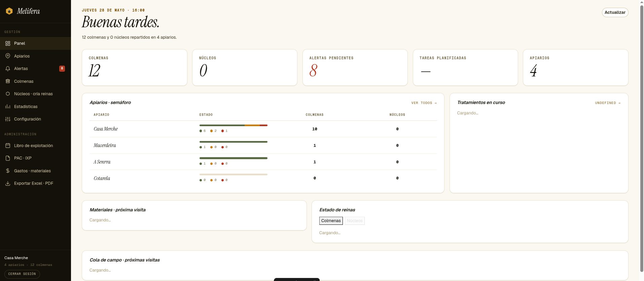
Task: Click the Colmenas column header in table
Action: click(x=315, y=115)
